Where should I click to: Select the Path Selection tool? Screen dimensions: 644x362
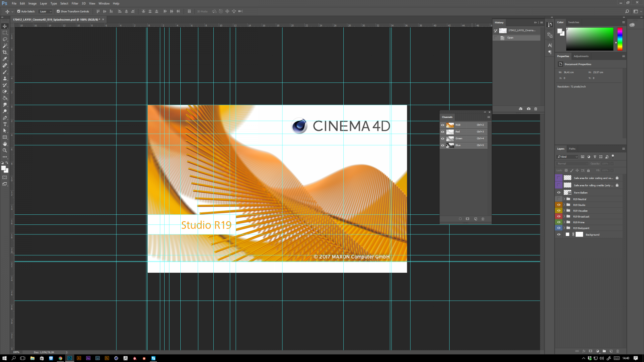click(5, 131)
